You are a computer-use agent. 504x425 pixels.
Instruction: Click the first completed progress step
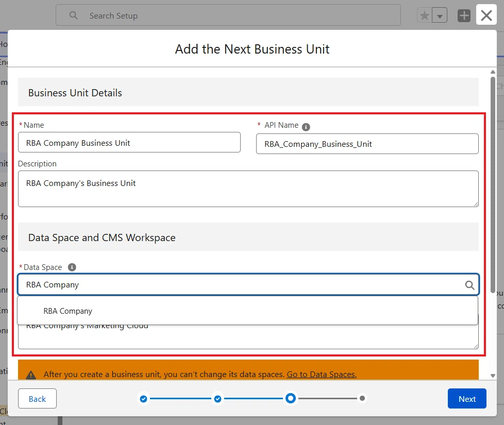[144, 399]
